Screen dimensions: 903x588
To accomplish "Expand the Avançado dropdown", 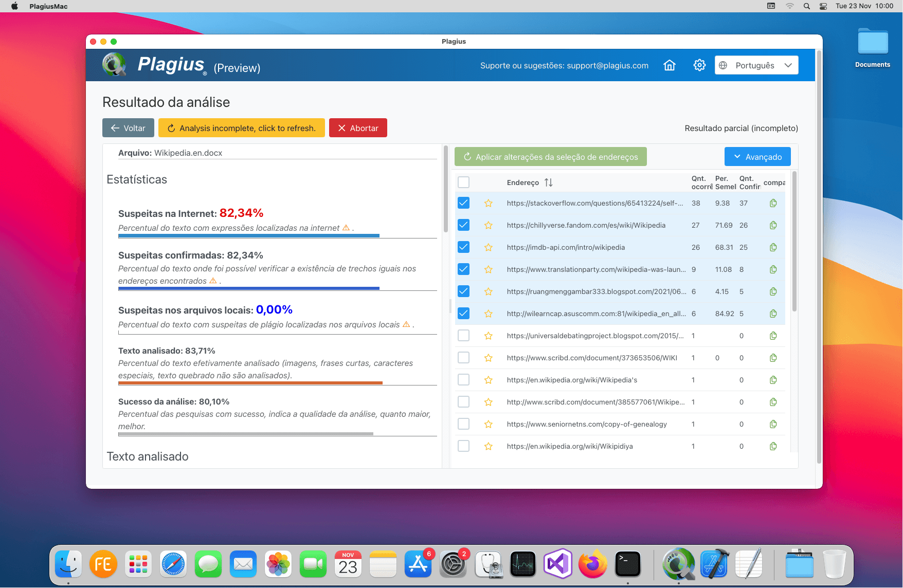I will pyautogui.click(x=757, y=156).
